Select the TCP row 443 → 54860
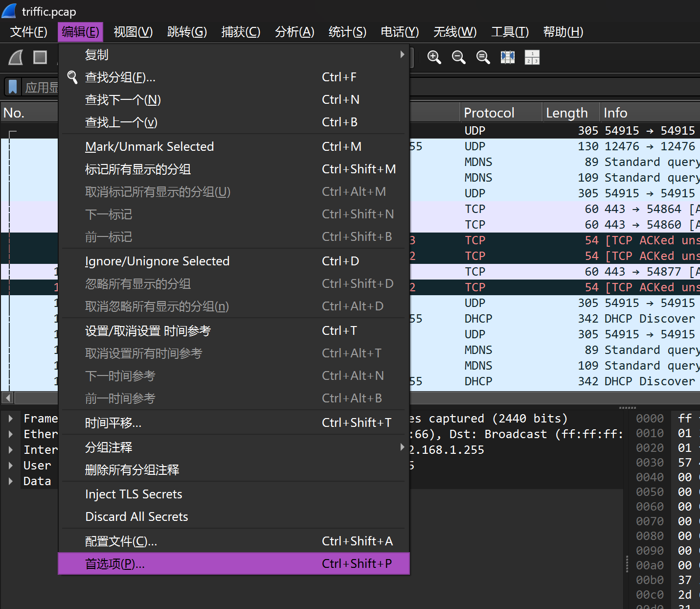Viewport: 700px width, 609px height. pyautogui.click(x=555, y=225)
